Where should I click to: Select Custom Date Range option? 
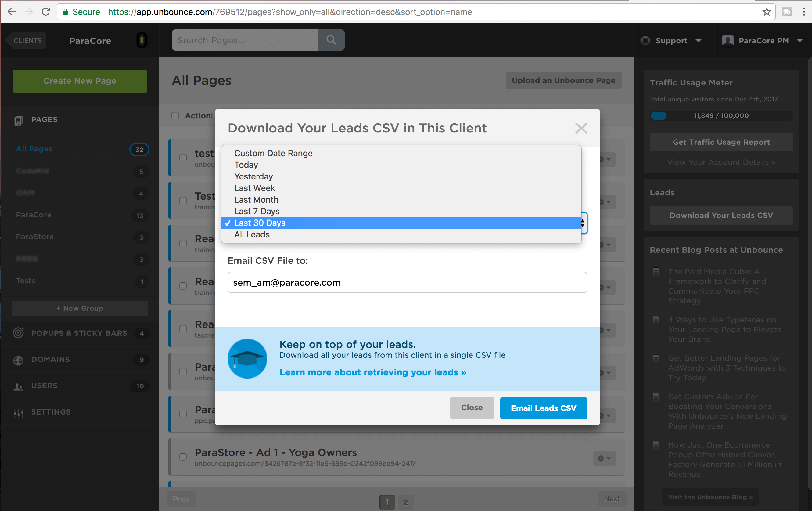click(401, 153)
